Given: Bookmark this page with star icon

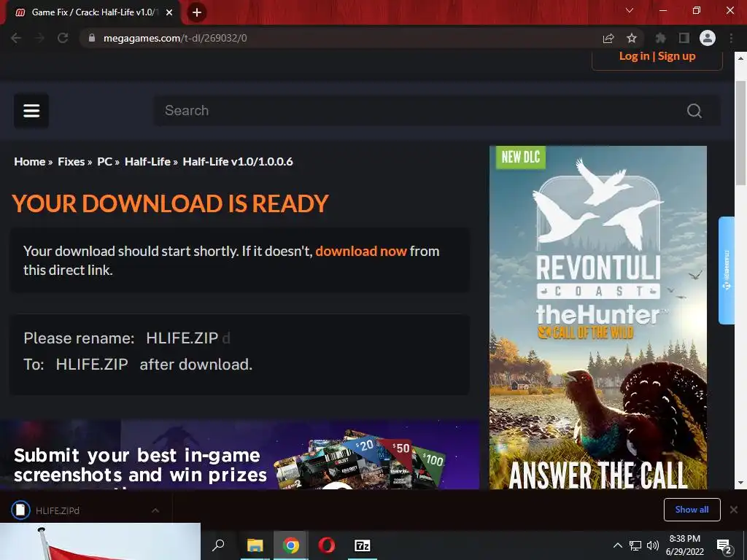Looking at the screenshot, I should (632, 38).
